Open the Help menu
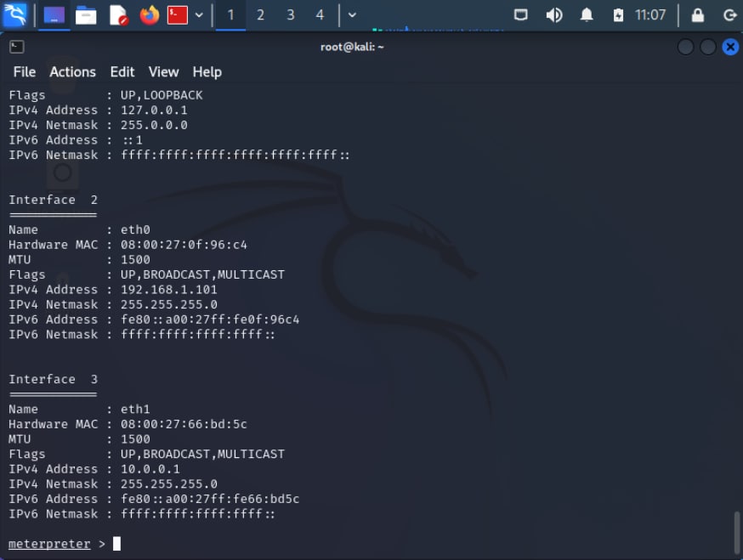 click(207, 72)
